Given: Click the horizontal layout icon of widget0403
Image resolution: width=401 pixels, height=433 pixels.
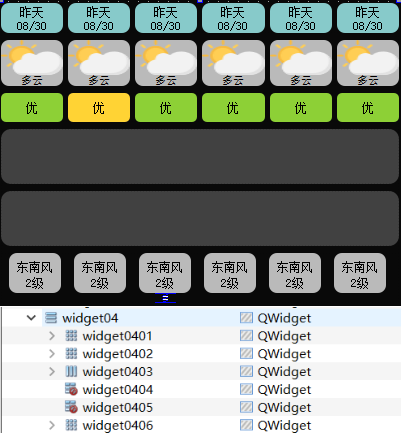Looking at the screenshot, I should pyautogui.click(x=71, y=371).
